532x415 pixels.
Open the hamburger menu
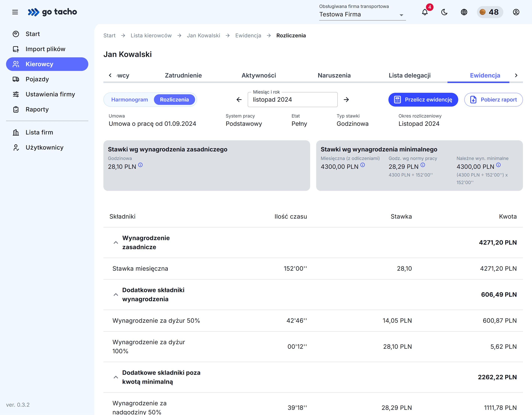coord(15,12)
